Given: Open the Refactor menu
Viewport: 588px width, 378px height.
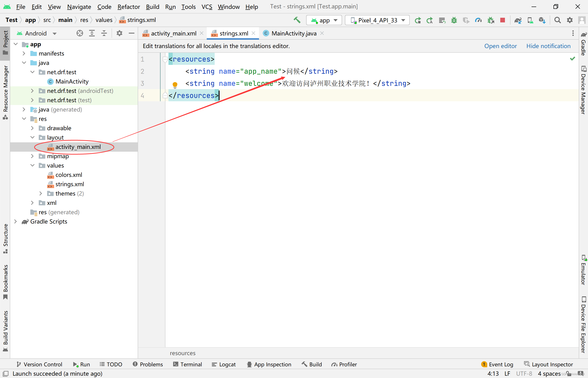Looking at the screenshot, I should point(129,7).
